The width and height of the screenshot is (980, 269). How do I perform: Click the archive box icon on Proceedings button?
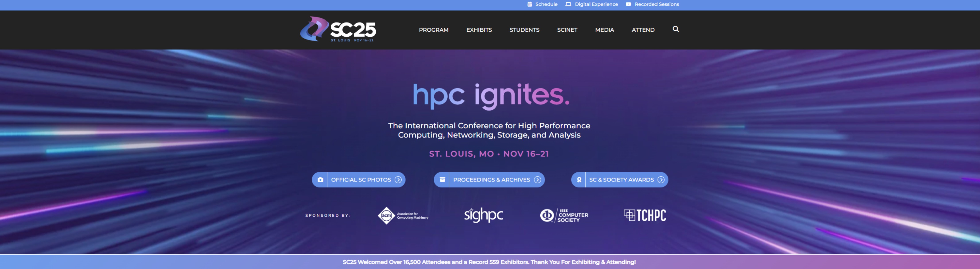442,180
